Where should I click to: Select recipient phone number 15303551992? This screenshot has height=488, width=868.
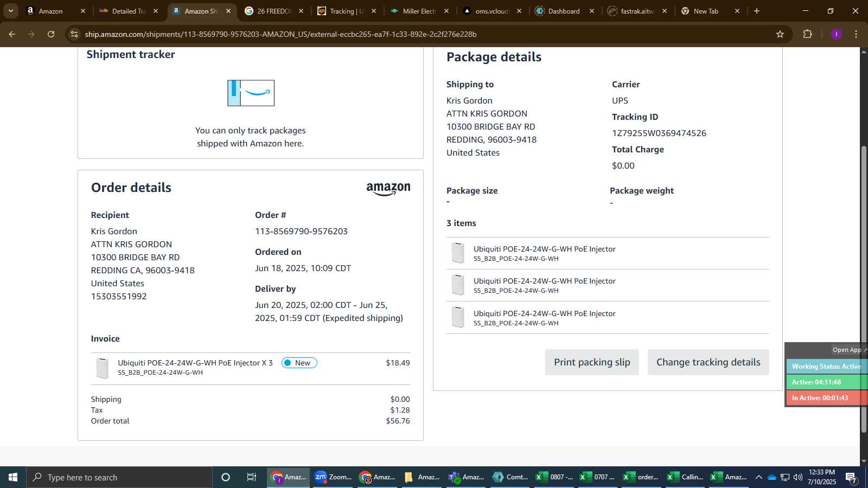pos(119,297)
